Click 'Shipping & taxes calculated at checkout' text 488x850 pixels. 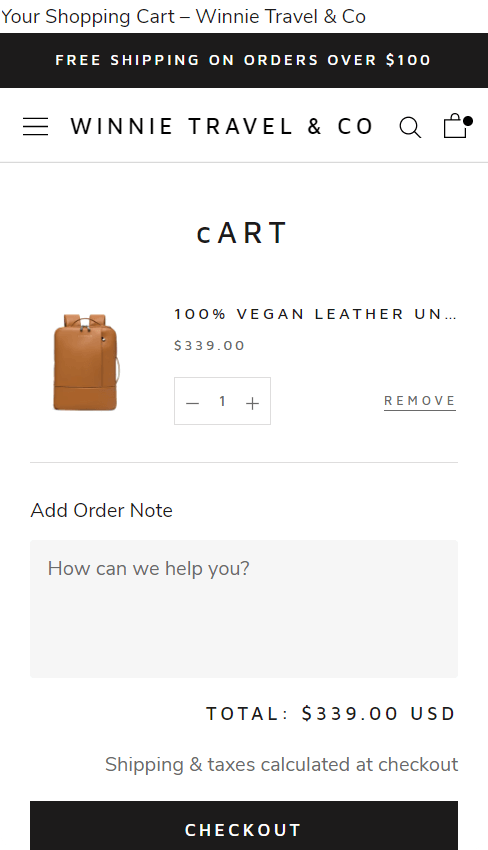[281, 764]
